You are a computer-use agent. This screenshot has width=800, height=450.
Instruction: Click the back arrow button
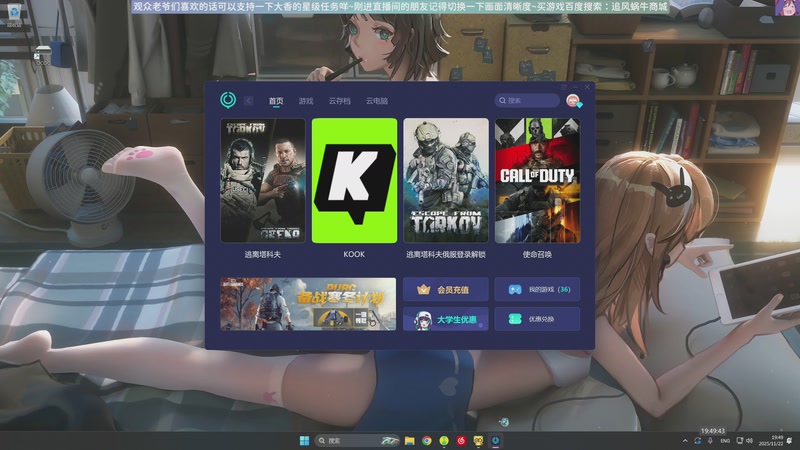pos(248,101)
